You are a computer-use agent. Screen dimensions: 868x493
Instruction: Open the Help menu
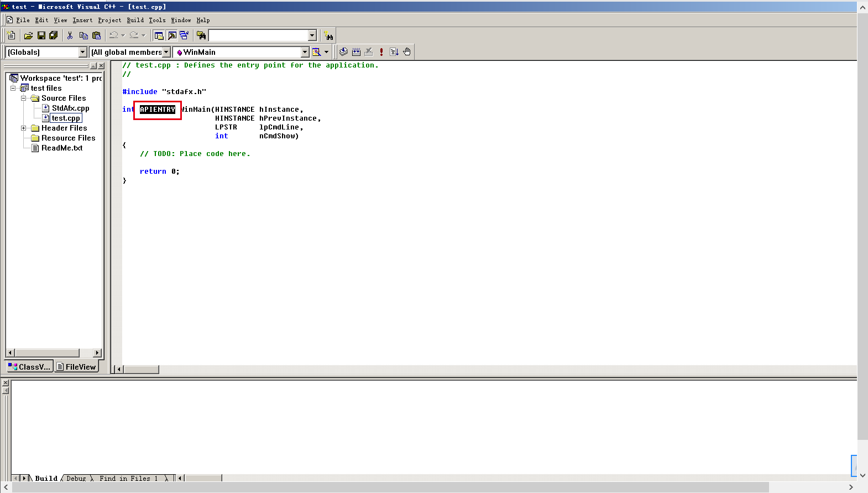click(203, 20)
